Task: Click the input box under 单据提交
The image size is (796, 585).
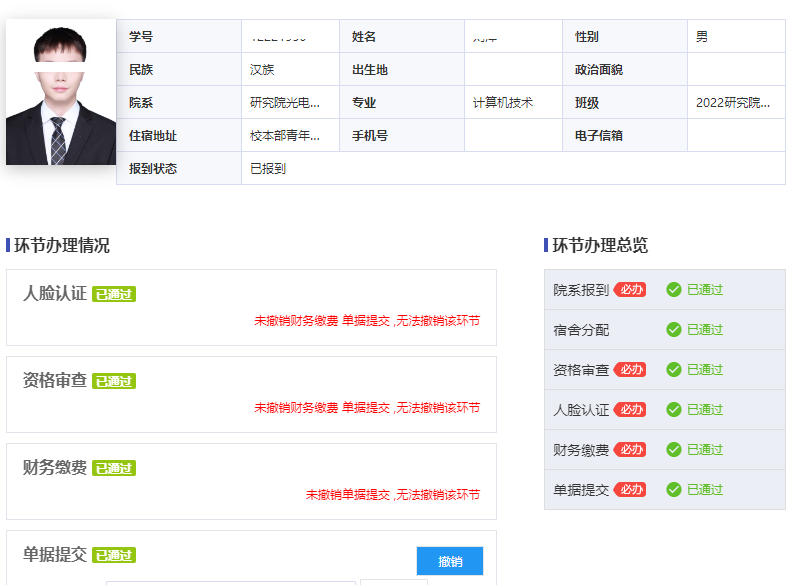Action: pos(230,581)
